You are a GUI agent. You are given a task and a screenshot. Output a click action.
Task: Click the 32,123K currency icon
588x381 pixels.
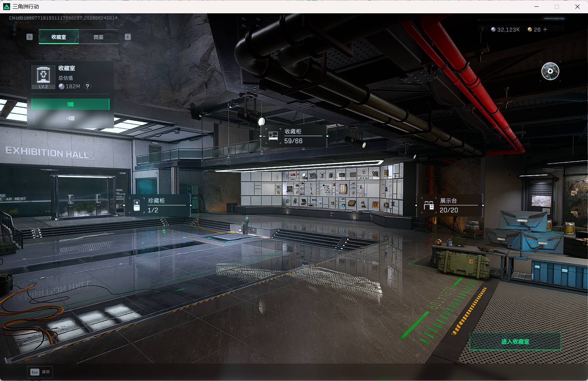tap(493, 30)
